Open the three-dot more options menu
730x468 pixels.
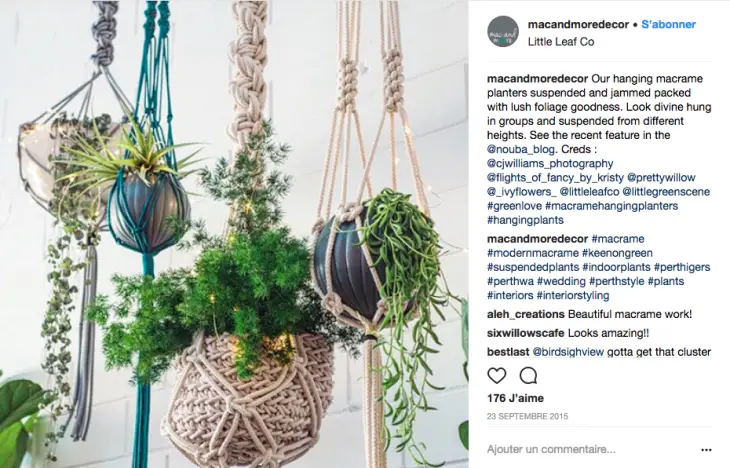[x=706, y=450]
